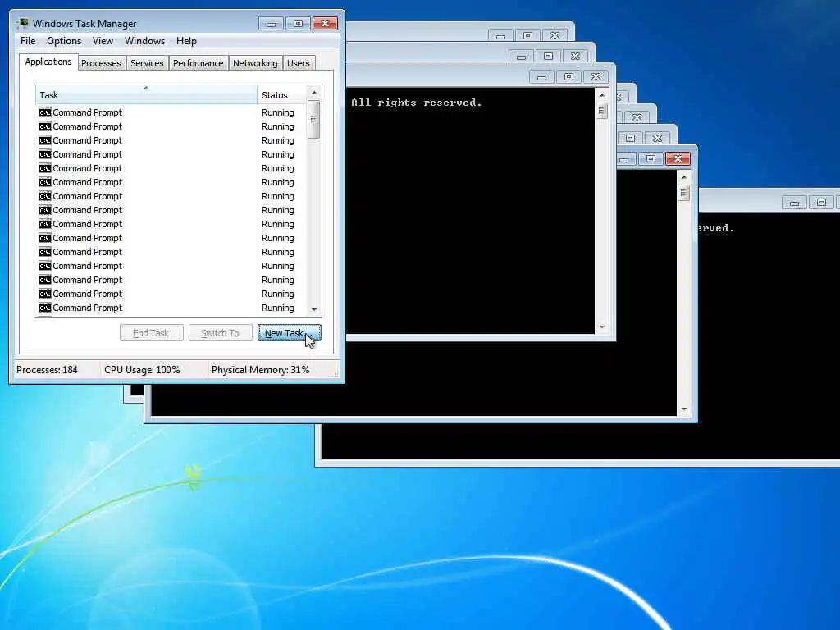Click the scrollbar thumb in the 'All rights reserved.' console

click(601, 111)
